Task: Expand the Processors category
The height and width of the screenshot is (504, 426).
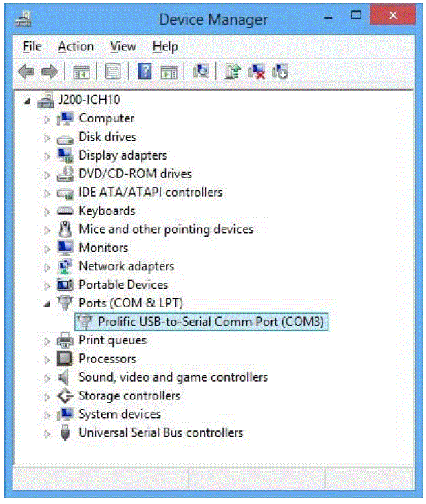Action: tap(47, 360)
